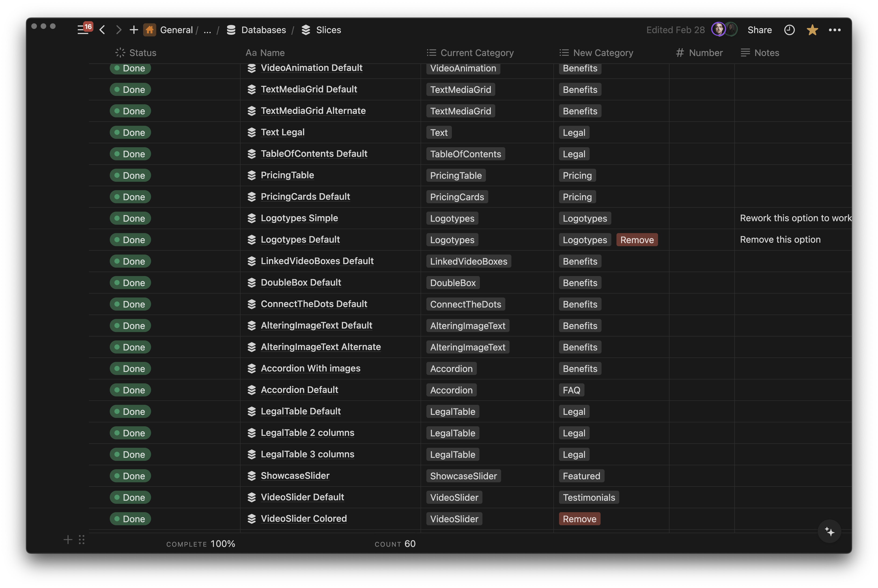
Task: Click the Share button
Action: pyautogui.click(x=759, y=30)
